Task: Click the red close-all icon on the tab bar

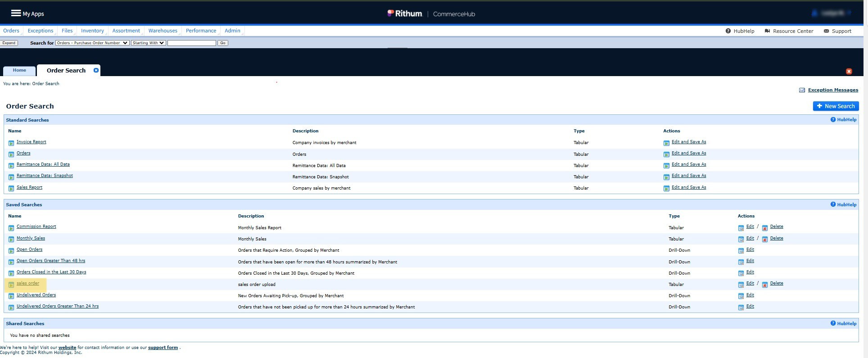Action: (x=849, y=71)
